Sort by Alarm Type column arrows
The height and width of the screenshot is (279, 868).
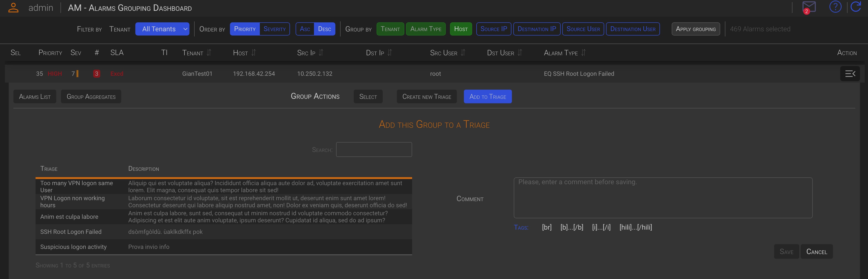584,52
